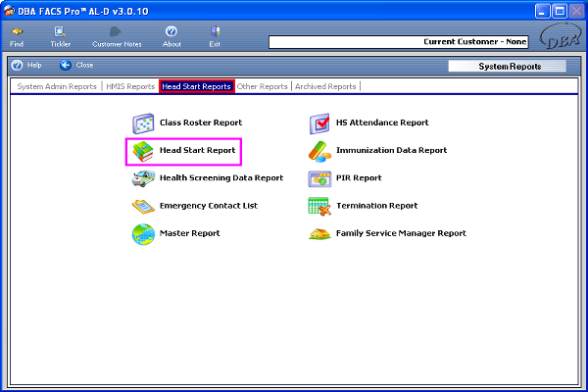Open Customer Notes from toolbar
Image resolution: width=588 pixels, height=392 pixels.
(x=116, y=37)
